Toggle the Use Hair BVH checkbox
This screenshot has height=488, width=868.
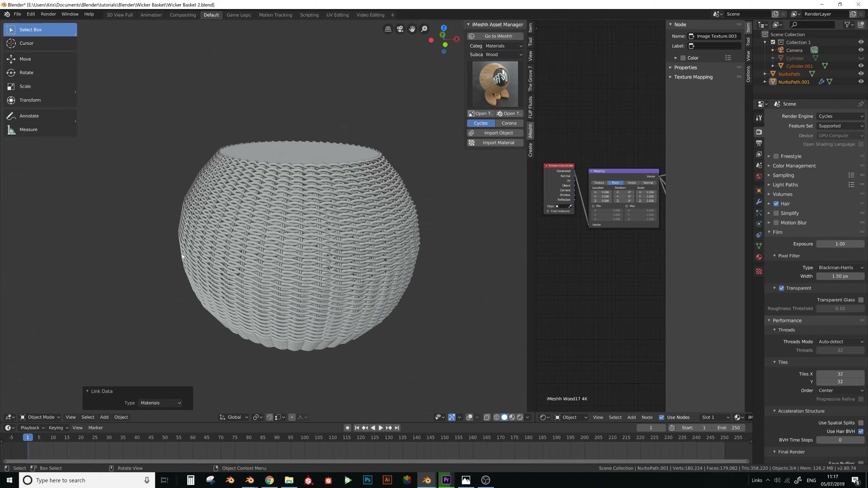(861, 432)
